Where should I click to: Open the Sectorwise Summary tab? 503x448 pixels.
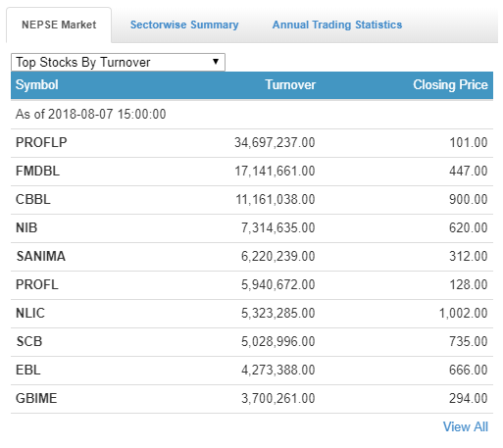184,25
